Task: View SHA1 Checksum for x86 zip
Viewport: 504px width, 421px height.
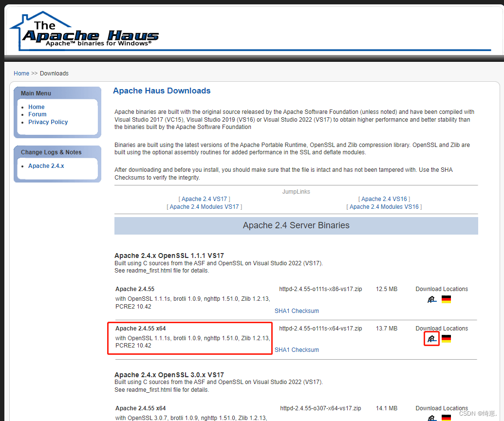Action: (x=297, y=311)
